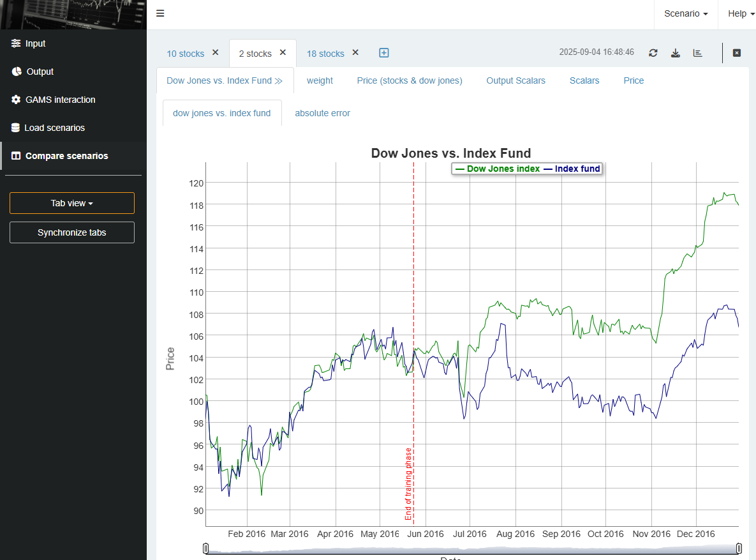Click the refresh scenario icon

[653, 52]
